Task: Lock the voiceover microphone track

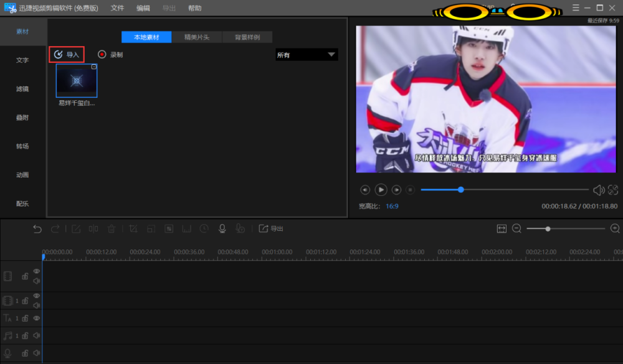Action: 25,353
